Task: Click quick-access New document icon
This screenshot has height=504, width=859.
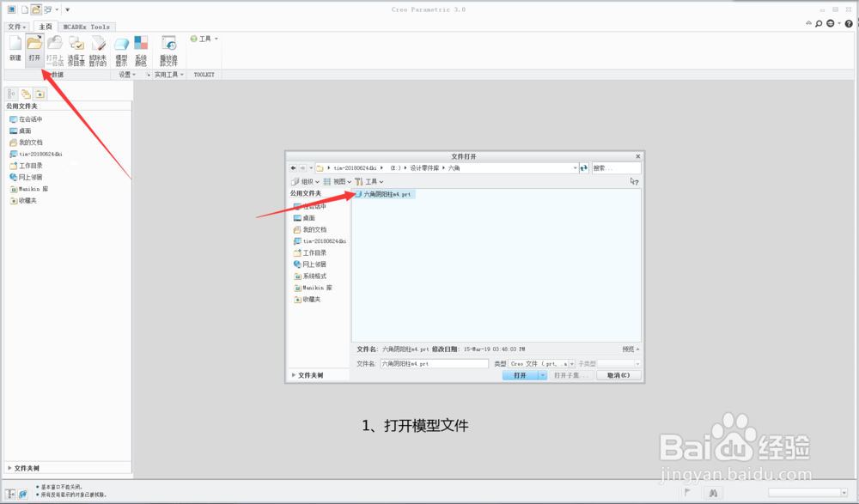Action: tap(25, 9)
